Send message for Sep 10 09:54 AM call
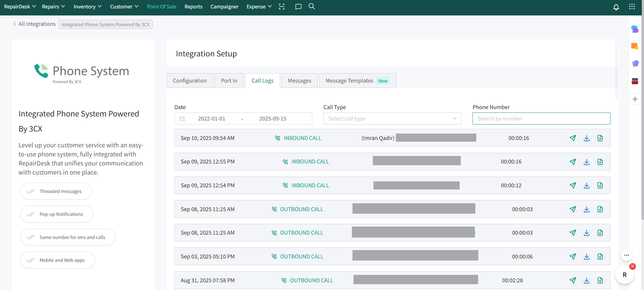The width and height of the screenshot is (644, 290). [572, 138]
